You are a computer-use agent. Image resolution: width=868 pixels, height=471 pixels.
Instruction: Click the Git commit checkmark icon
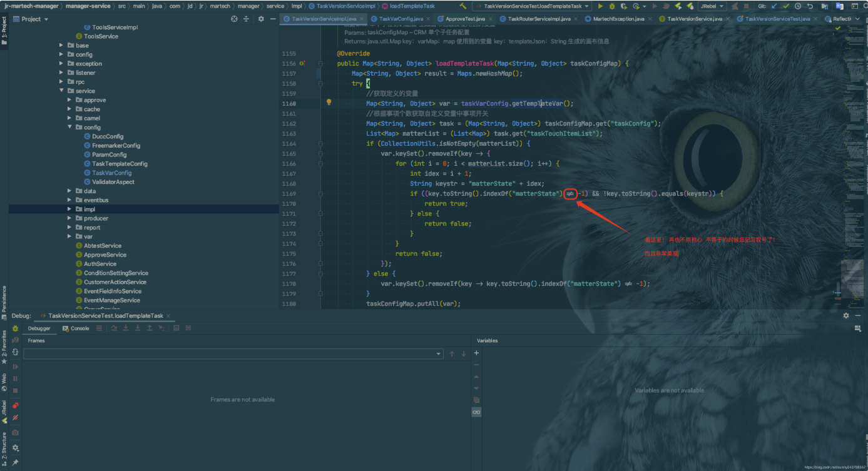pyautogui.click(x=786, y=6)
